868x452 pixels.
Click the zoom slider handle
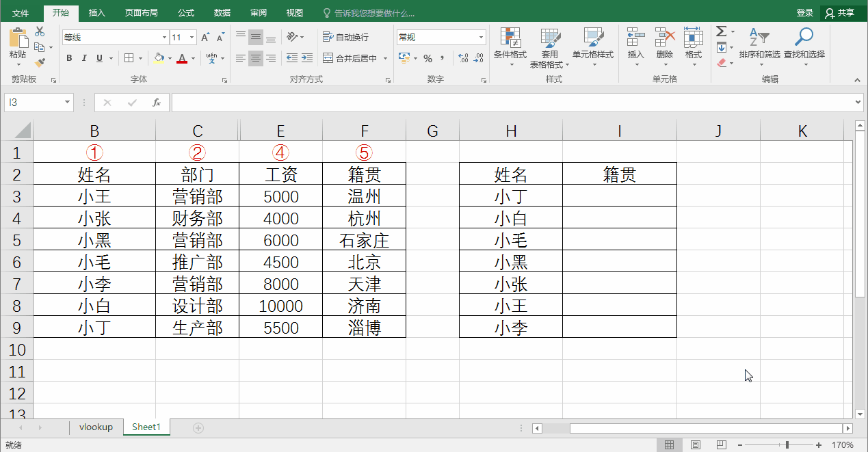(787, 445)
